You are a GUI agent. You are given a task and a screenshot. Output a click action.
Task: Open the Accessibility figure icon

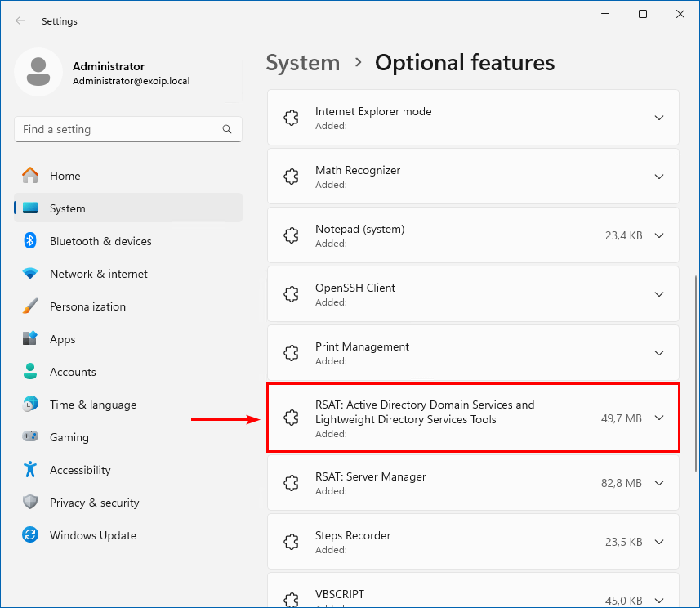30,470
